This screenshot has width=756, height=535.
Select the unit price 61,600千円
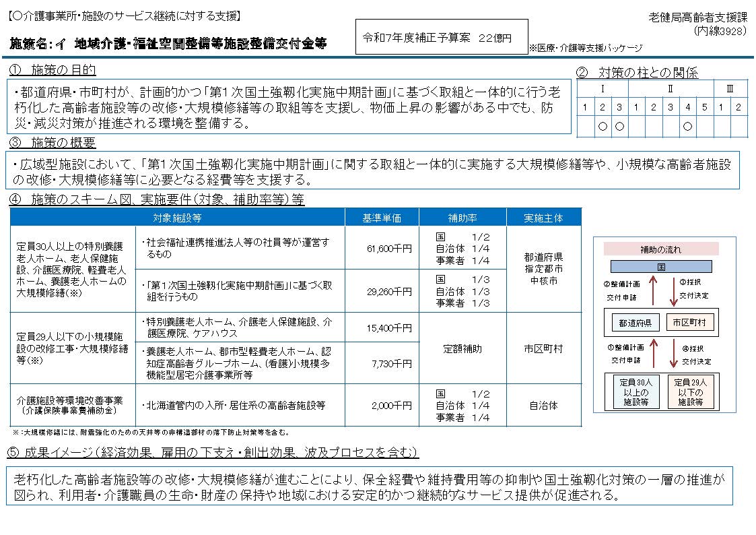389,249
